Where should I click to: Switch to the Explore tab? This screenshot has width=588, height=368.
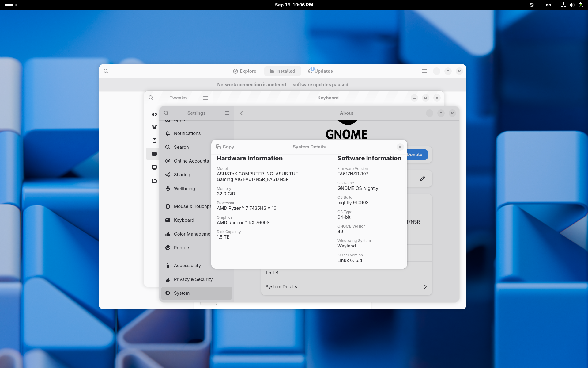245,71
